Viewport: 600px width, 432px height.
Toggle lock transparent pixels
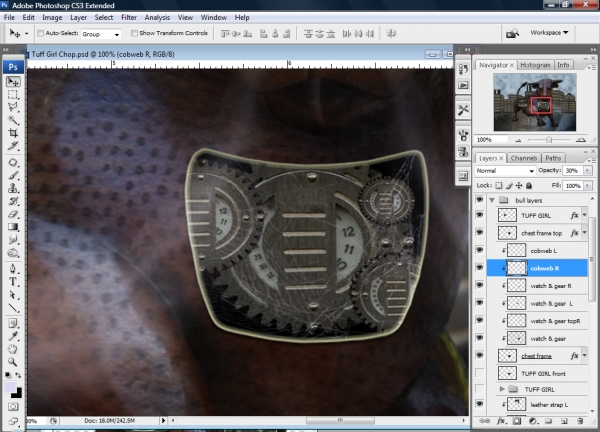tap(499, 186)
